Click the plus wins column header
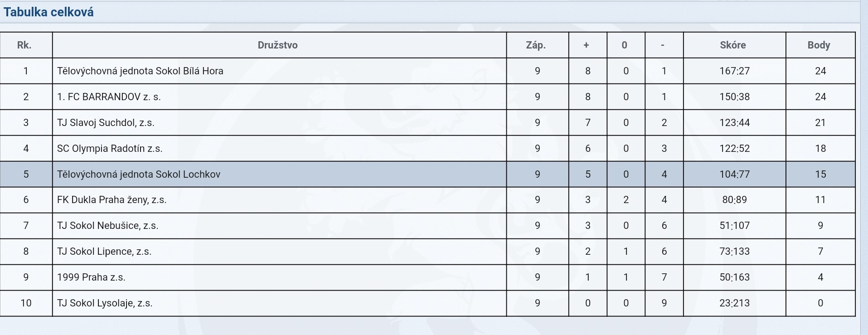The image size is (868, 335). tap(586, 45)
